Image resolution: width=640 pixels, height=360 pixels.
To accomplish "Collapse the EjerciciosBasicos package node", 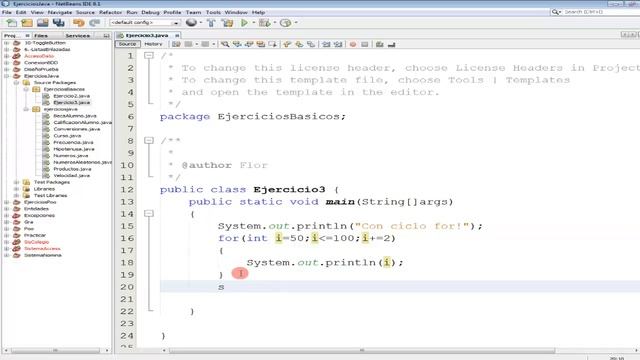I will click(26, 89).
